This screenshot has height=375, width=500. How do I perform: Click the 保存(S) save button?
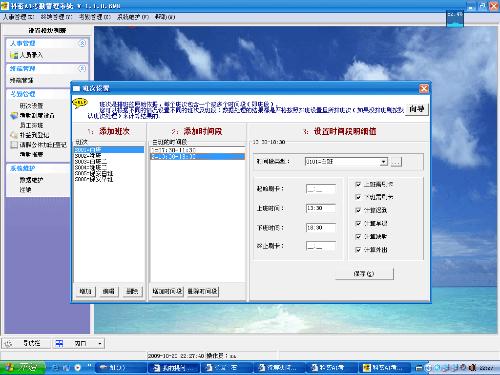pyautogui.click(x=364, y=274)
